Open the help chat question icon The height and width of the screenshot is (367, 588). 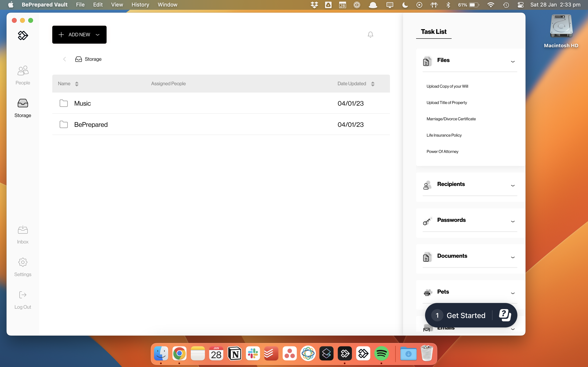tap(505, 315)
